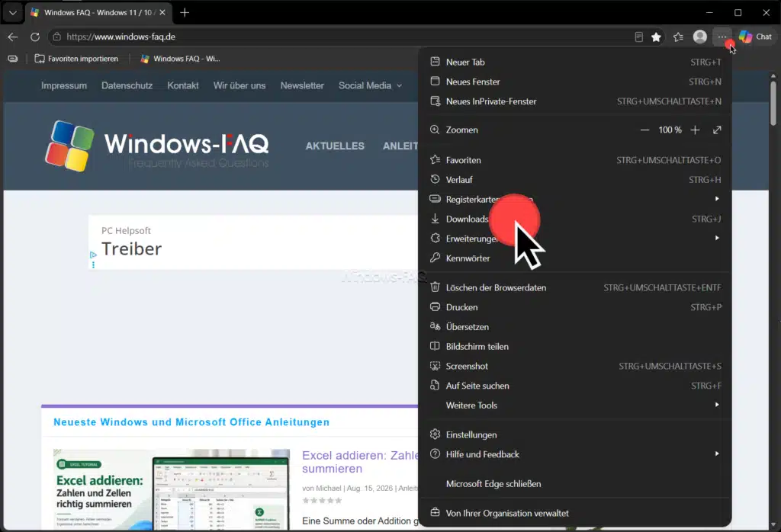This screenshot has height=532, width=781.
Task: Toggle the favorite star for this page
Action: pos(656,37)
